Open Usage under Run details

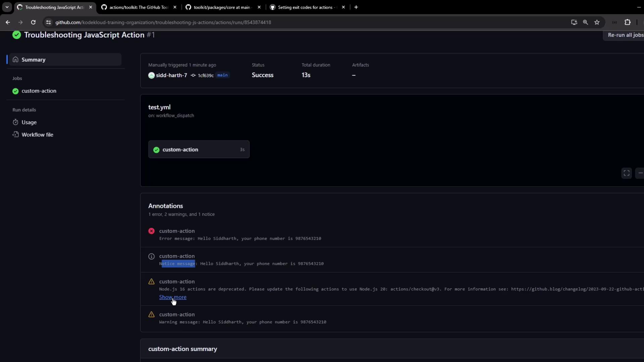coord(29,122)
